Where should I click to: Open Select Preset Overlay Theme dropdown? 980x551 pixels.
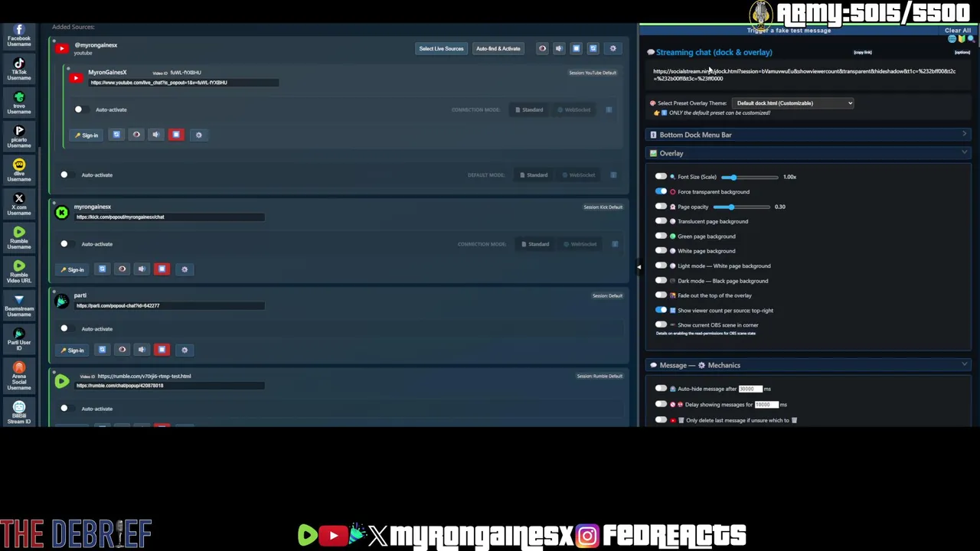[x=792, y=103]
